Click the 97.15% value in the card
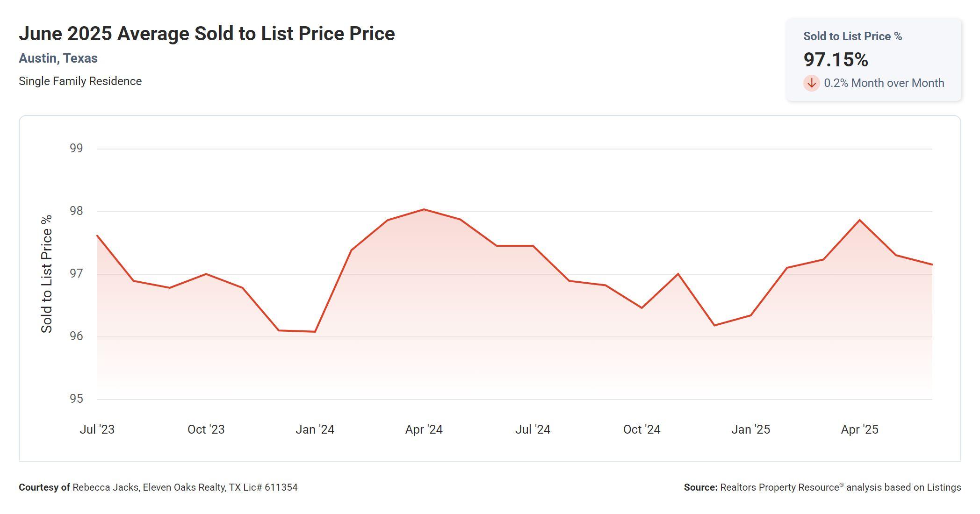 click(x=836, y=60)
